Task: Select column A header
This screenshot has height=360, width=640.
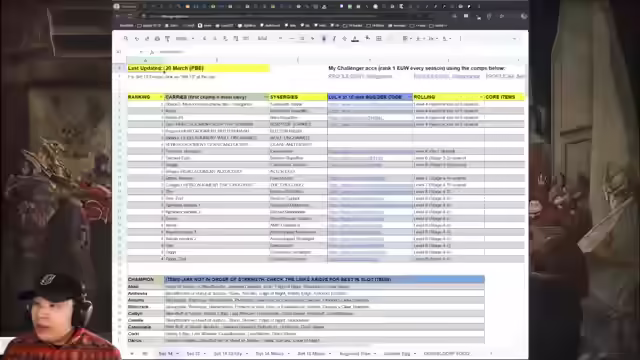Action: pos(145,60)
